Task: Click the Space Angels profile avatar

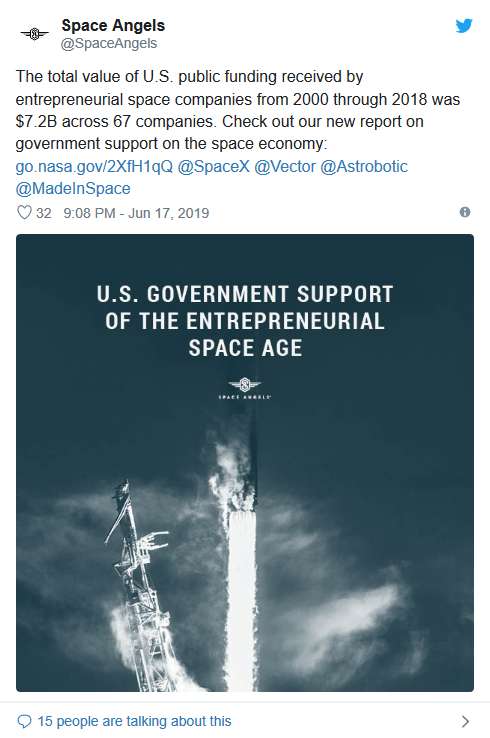Action: pos(34,33)
